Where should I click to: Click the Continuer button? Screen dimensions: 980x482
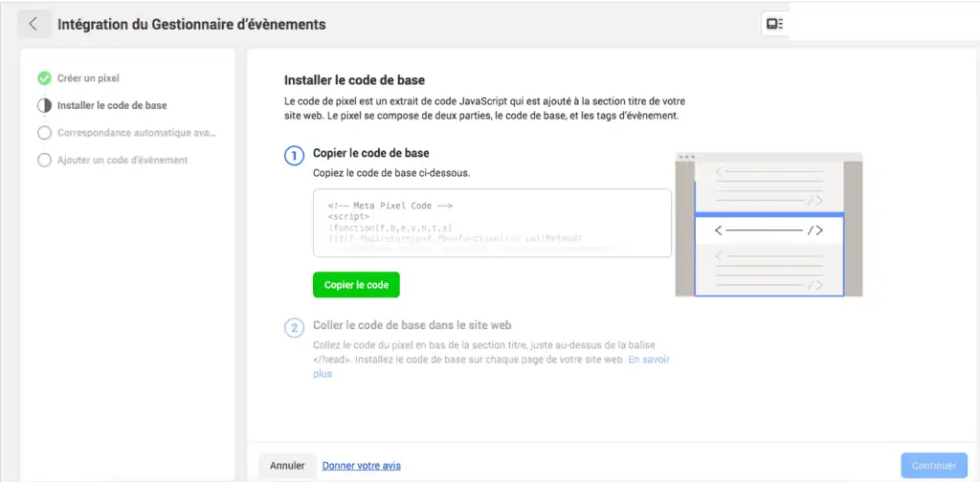point(934,465)
